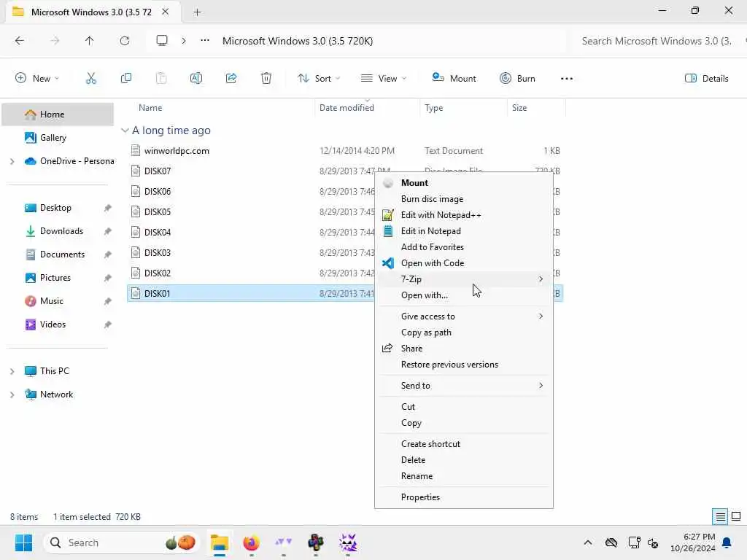Open the Windows Start button

pos(23,542)
